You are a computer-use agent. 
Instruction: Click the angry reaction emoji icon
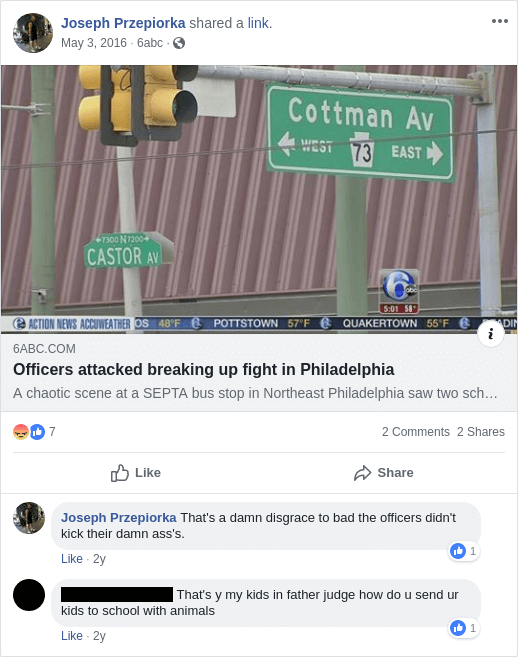21,432
